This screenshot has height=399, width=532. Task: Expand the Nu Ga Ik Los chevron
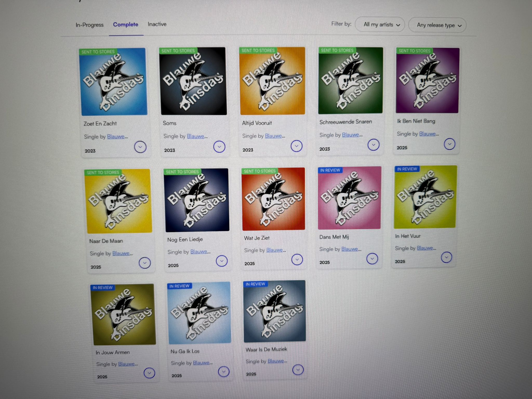pos(224,371)
